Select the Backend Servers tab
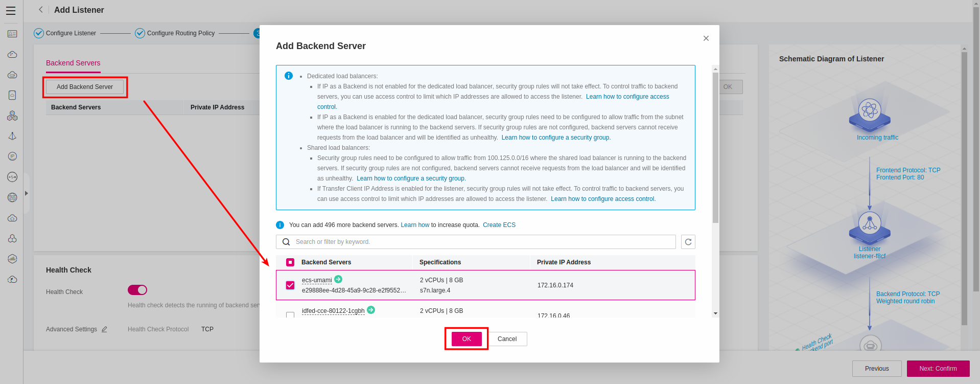The width and height of the screenshot is (980, 384). point(73,63)
